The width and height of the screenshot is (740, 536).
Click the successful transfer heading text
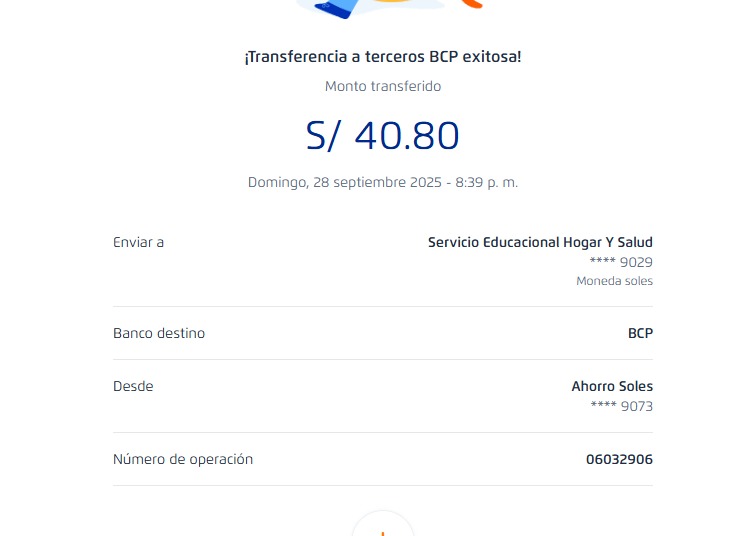tap(382, 57)
